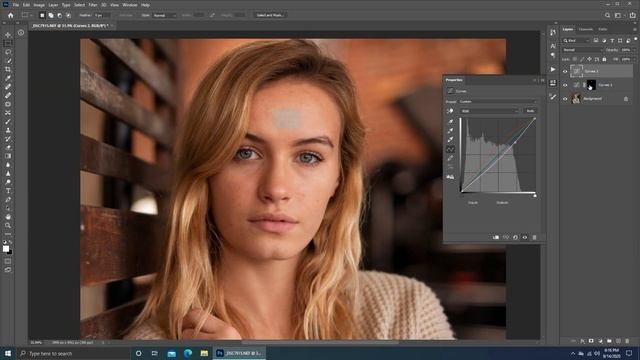Click the histogram clipping warning icon
This screenshot has height=360, width=640.
(x=450, y=177)
